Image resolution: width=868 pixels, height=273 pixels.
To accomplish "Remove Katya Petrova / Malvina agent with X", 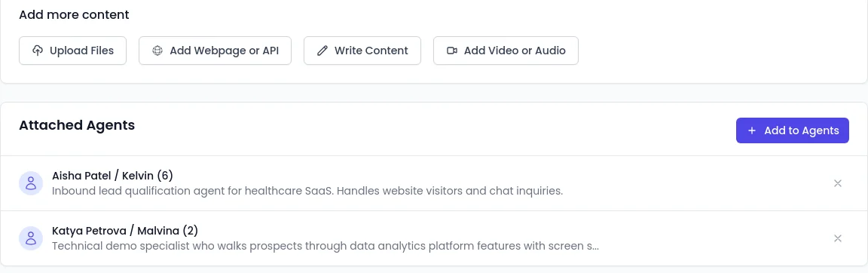I will coord(838,238).
